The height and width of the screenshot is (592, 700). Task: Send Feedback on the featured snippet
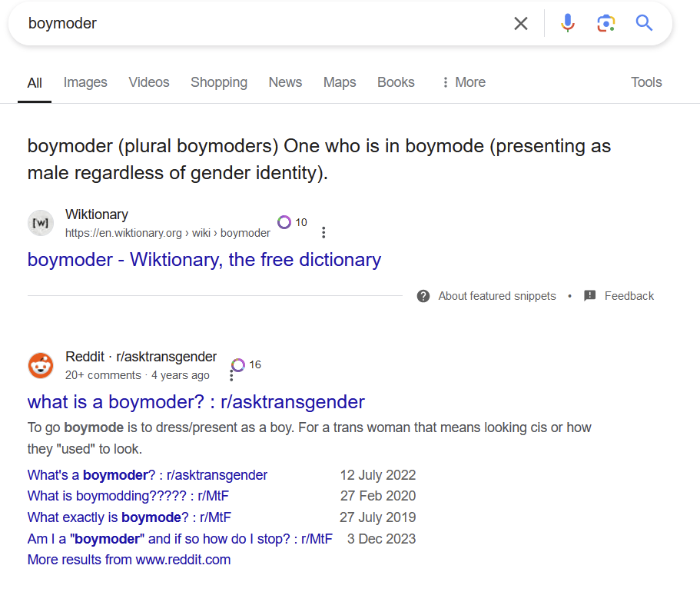click(x=619, y=296)
